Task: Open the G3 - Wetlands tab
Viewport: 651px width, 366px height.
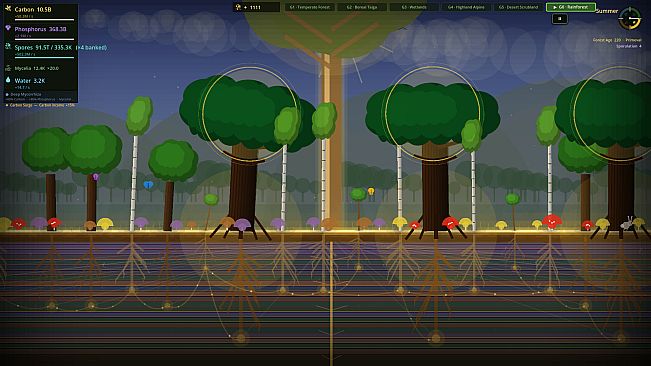Action: pos(414,7)
